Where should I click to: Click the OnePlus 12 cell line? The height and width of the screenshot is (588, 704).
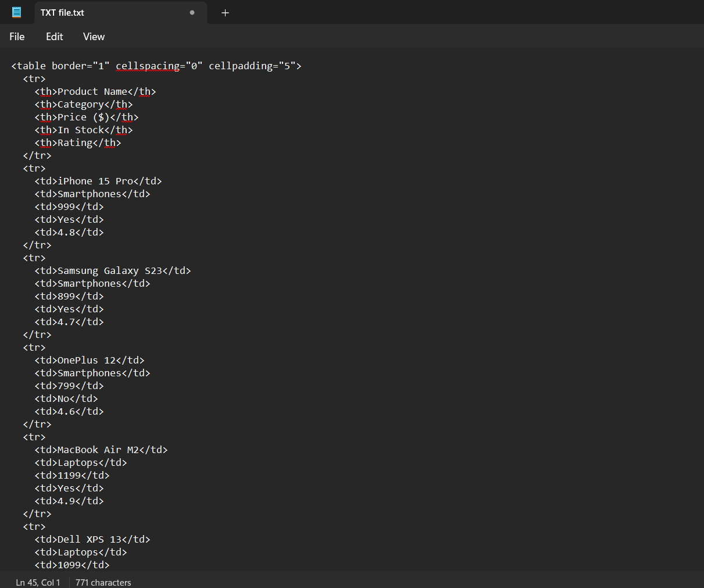coord(90,360)
